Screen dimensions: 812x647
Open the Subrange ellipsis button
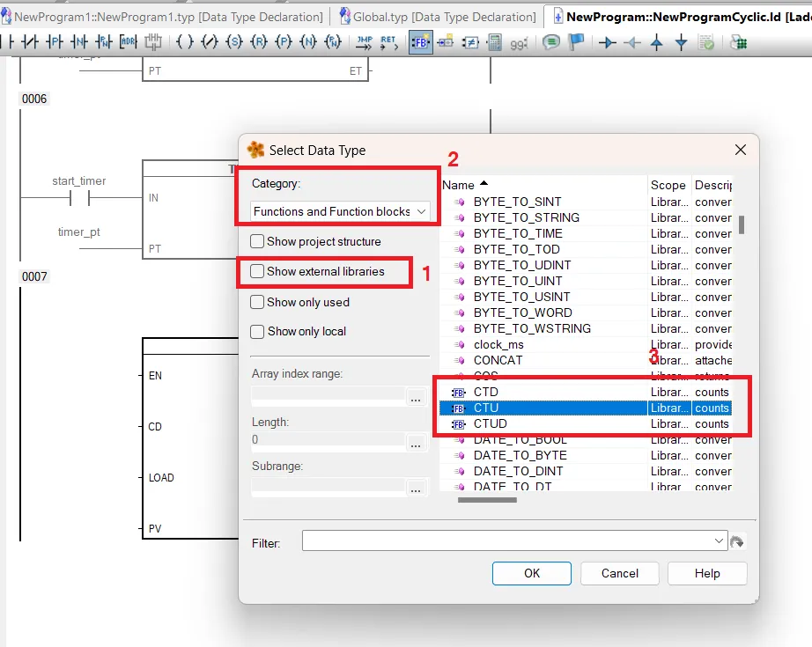[x=416, y=487]
